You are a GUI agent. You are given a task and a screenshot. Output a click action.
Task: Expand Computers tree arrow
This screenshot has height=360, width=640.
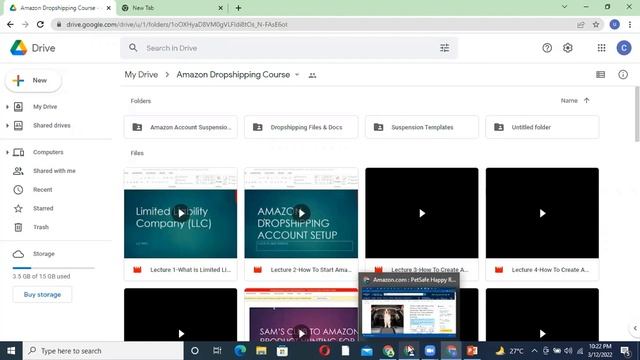click(7, 152)
